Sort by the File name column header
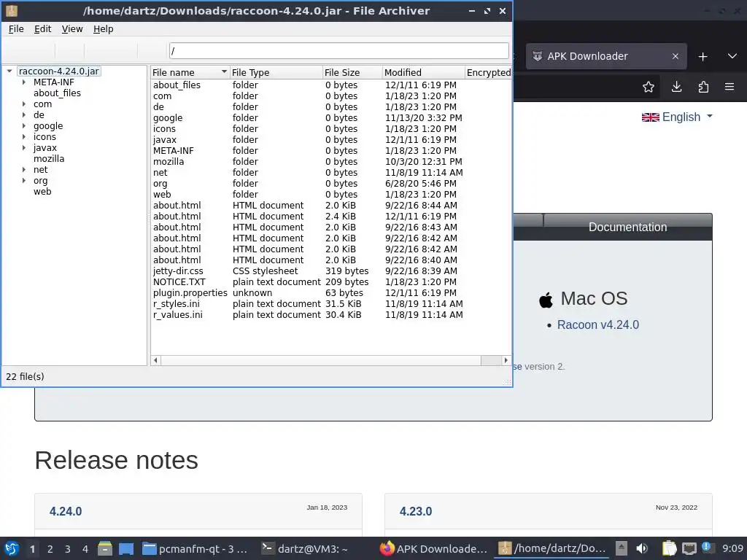The width and height of the screenshot is (747, 560). coord(190,72)
